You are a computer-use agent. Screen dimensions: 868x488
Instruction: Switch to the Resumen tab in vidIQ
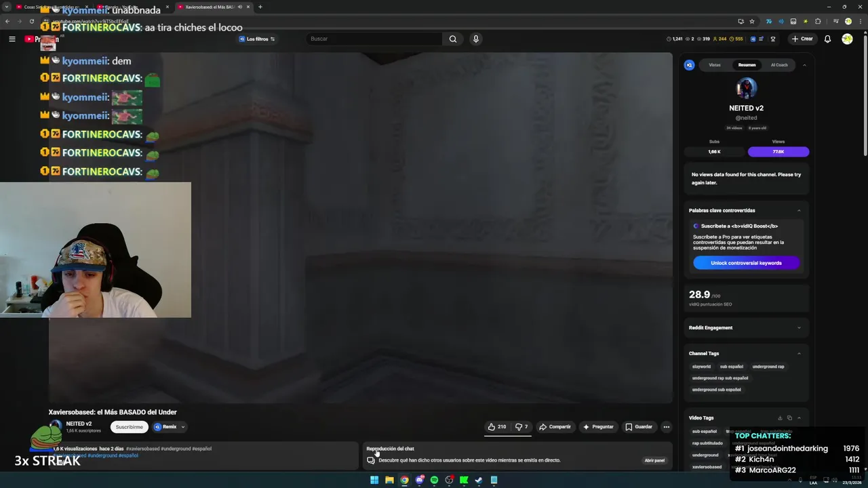pyautogui.click(x=747, y=65)
